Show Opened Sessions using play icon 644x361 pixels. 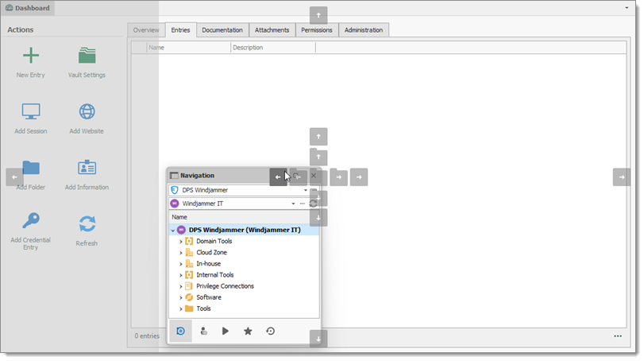(225, 331)
